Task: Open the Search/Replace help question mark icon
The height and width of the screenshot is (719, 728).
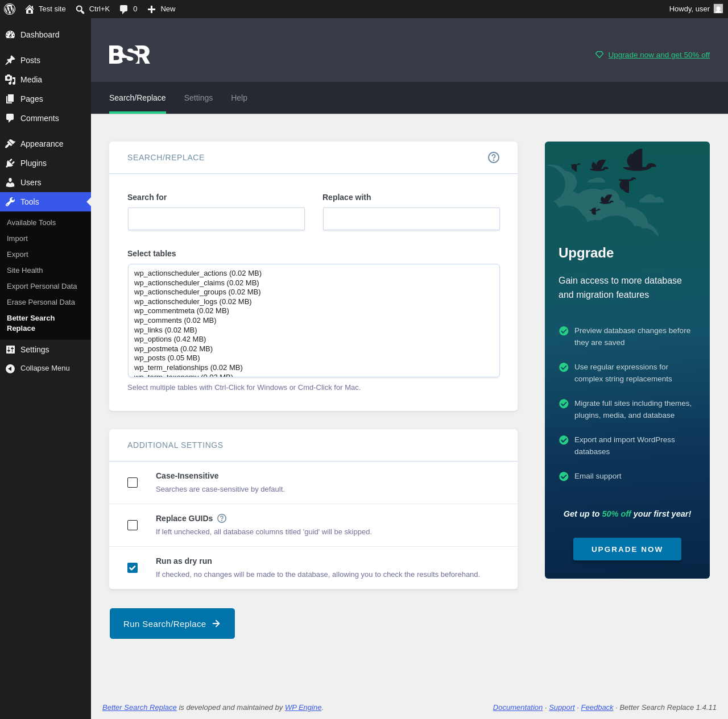Action: pos(494,157)
